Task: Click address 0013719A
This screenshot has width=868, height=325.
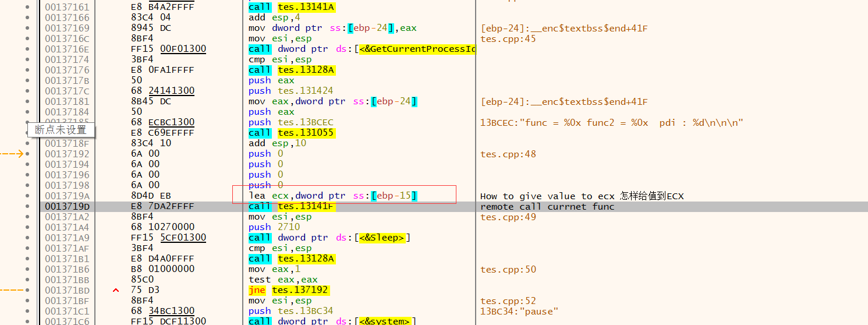Action: pyautogui.click(x=67, y=196)
